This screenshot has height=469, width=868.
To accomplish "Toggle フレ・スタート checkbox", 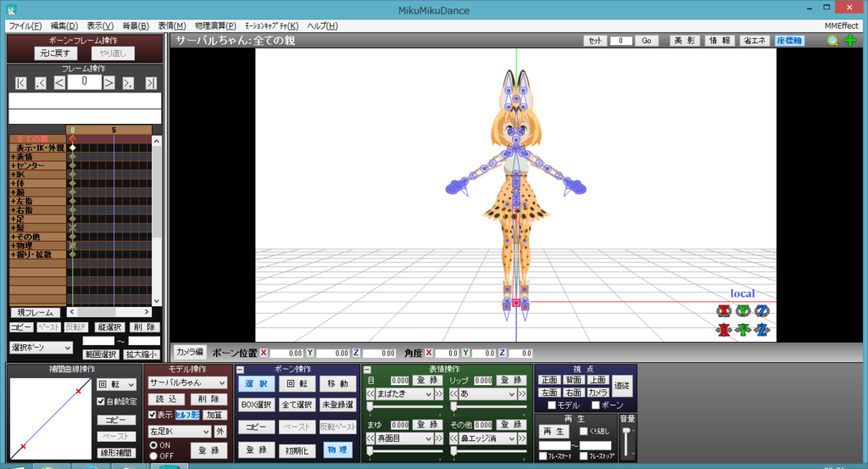I will [543, 455].
